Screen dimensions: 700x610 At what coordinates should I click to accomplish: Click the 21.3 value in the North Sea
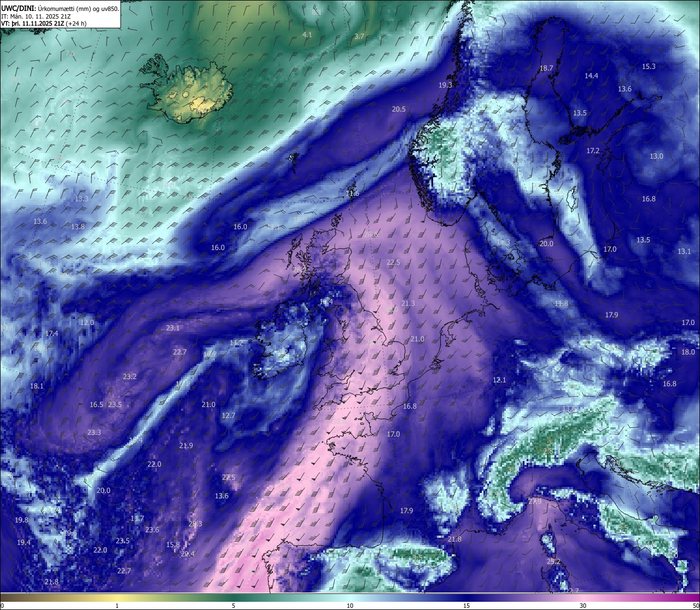click(x=408, y=304)
